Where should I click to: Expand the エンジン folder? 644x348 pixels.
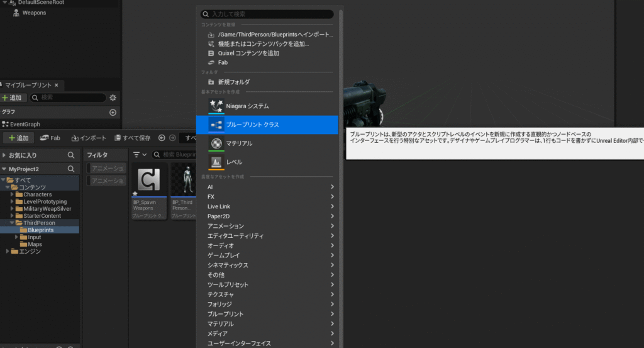point(8,251)
